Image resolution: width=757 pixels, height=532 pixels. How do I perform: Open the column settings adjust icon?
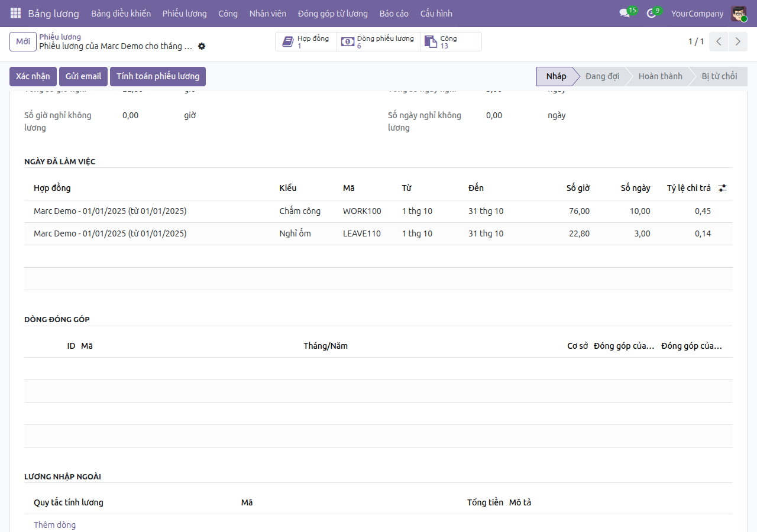723,188
